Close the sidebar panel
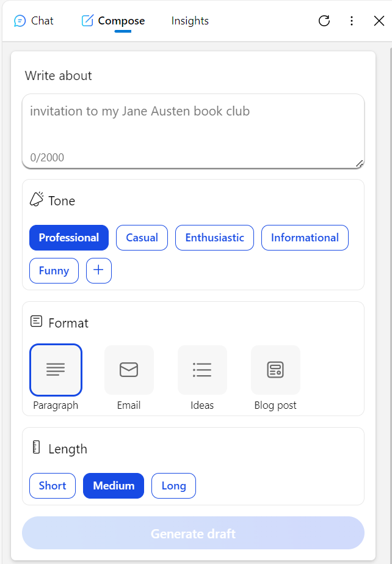This screenshot has width=392, height=564. tap(379, 21)
